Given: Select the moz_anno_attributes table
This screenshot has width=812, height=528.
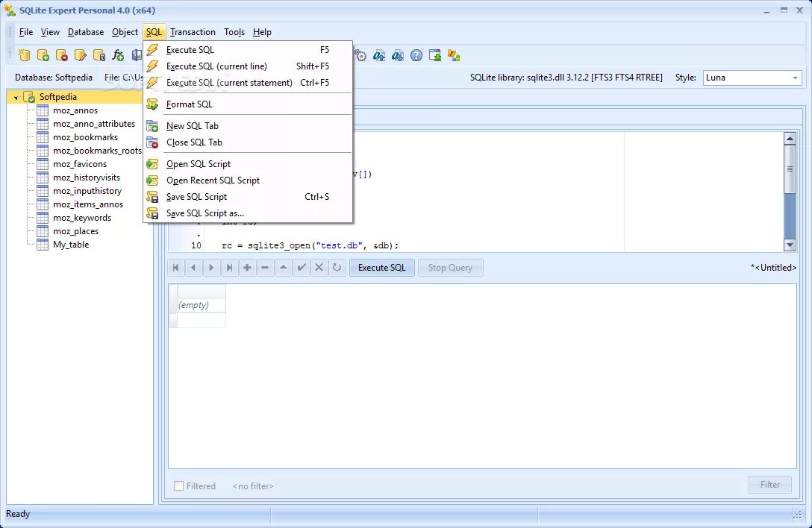Looking at the screenshot, I should (94, 124).
